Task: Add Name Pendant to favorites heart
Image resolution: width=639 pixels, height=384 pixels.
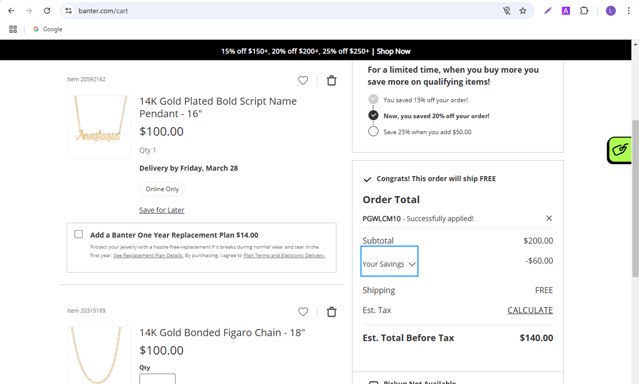Action: [x=303, y=81]
